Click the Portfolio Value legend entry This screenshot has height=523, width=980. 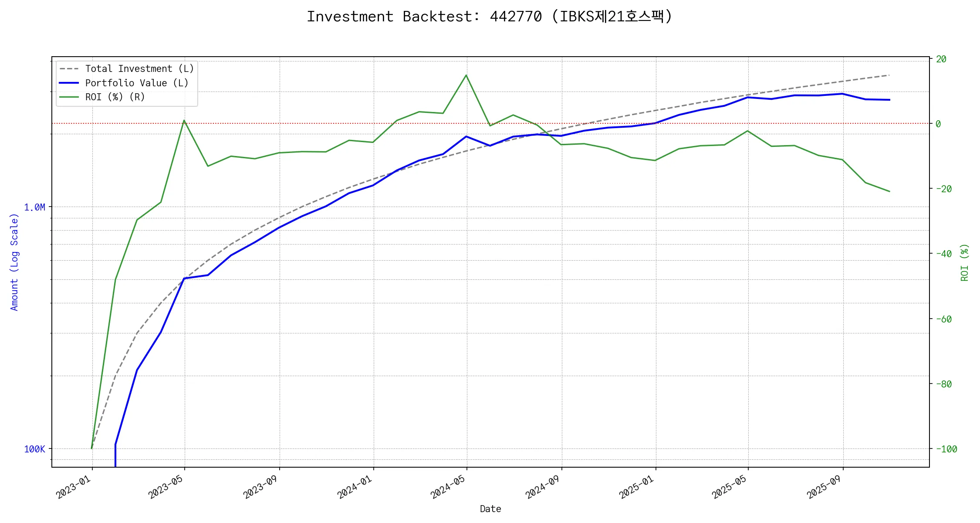click(x=137, y=83)
